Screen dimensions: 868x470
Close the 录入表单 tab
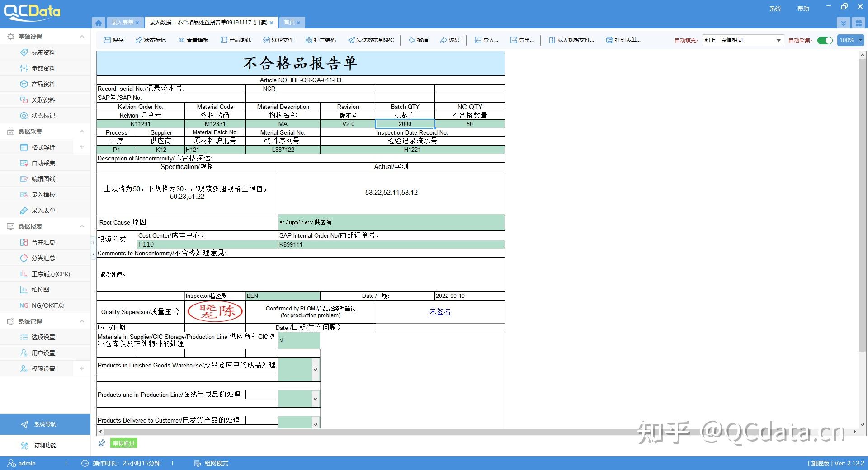tap(137, 23)
